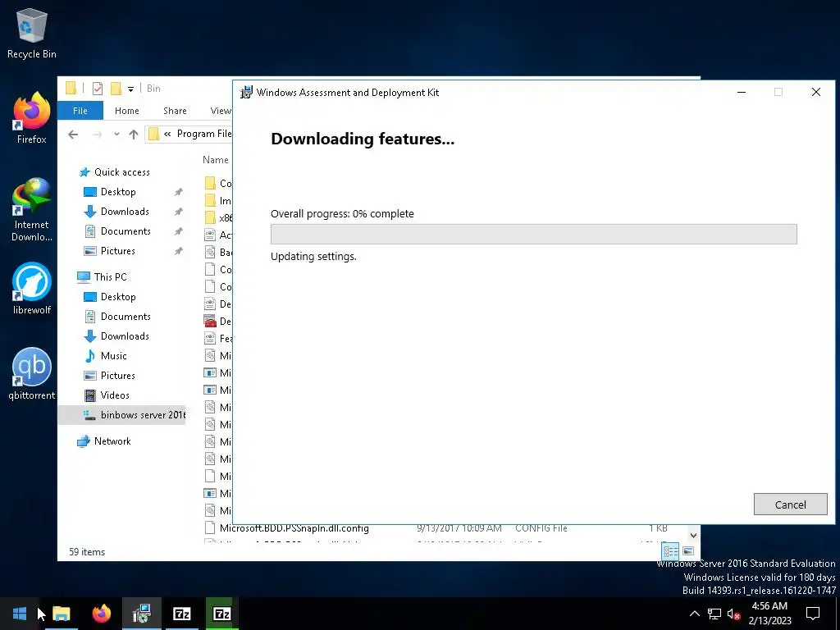
Task: Click the file list scroll-down arrow
Action: click(694, 535)
